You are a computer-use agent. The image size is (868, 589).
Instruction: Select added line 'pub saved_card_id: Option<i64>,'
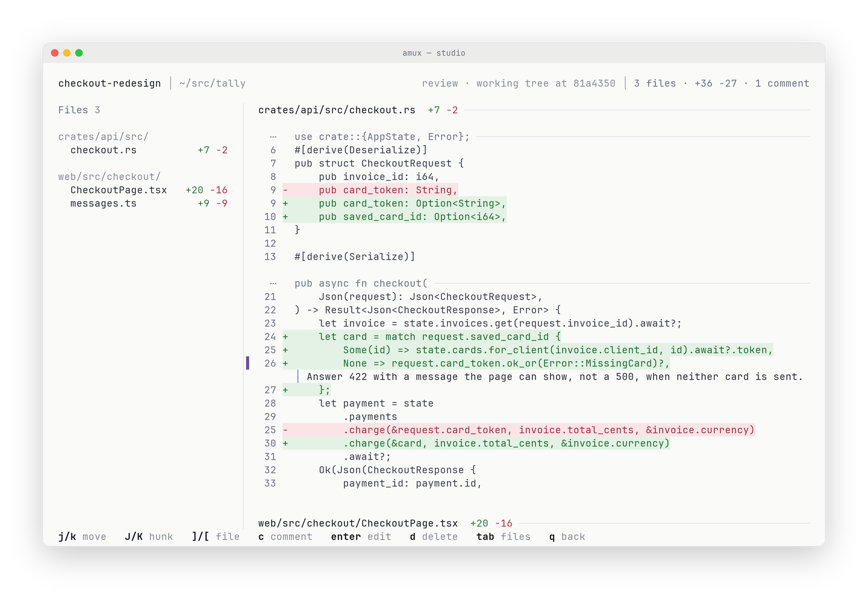(395, 217)
